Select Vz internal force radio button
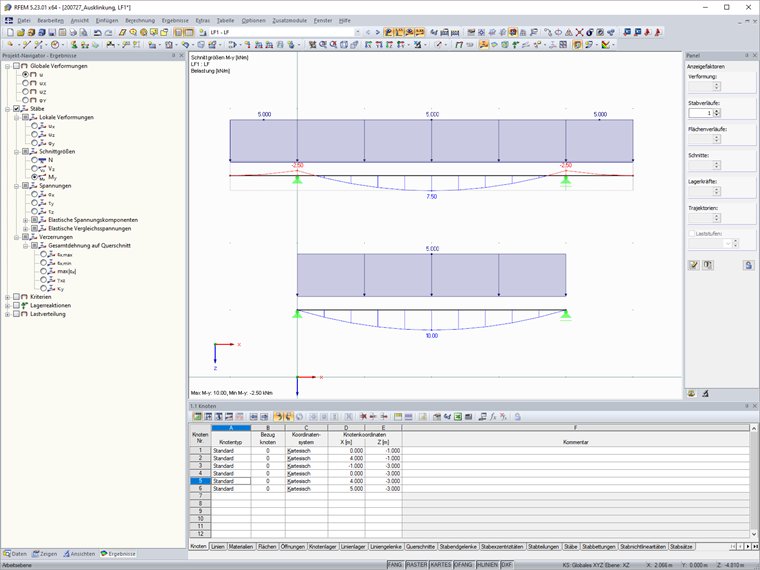The image size is (760, 570). pyautogui.click(x=34, y=169)
